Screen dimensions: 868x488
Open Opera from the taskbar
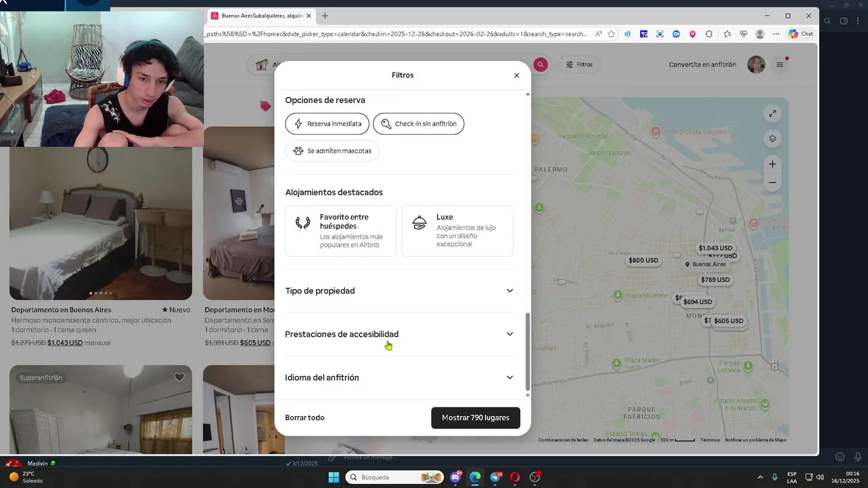(515, 477)
